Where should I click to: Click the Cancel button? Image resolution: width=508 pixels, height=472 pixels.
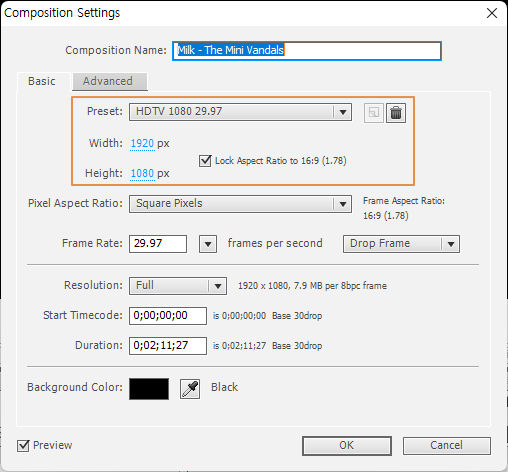tap(447, 446)
